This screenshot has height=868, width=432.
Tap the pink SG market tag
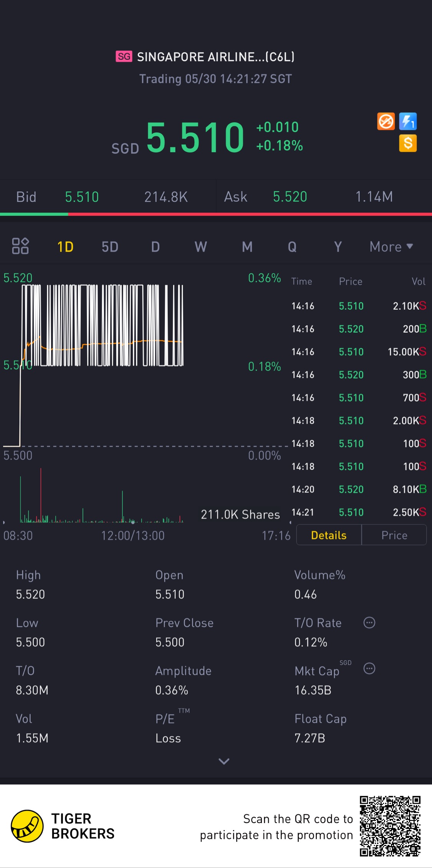tap(124, 57)
